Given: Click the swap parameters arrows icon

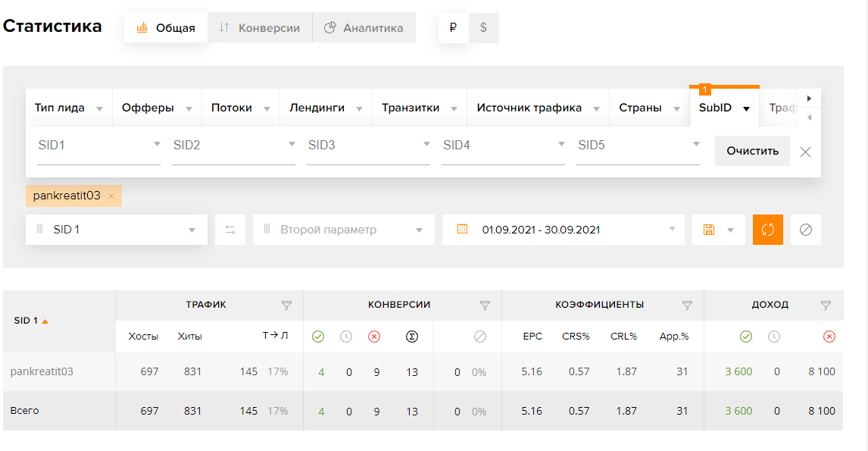Looking at the screenshot, I should click(230, 230).
